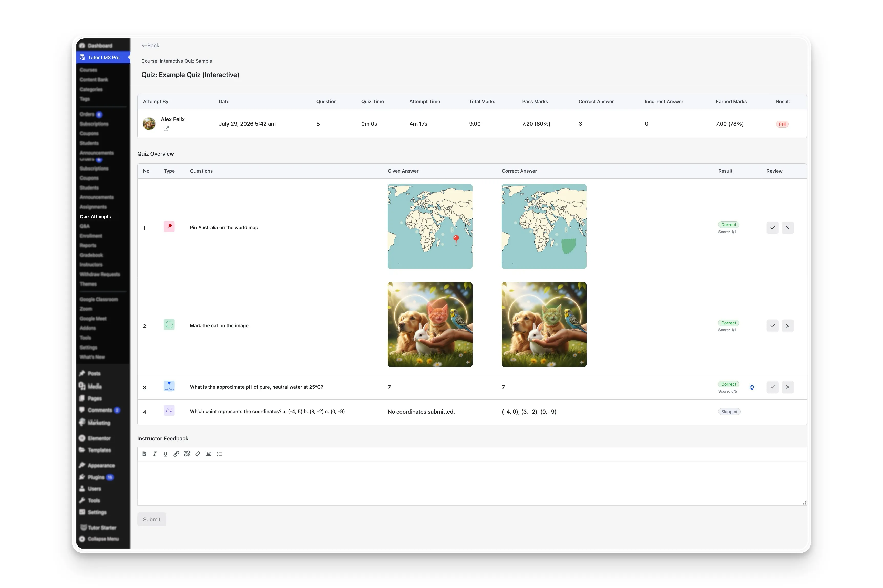Open Alex Felix's profile via the external link icon
This screenshot has height=588, width=883.
tap(166, 129)
